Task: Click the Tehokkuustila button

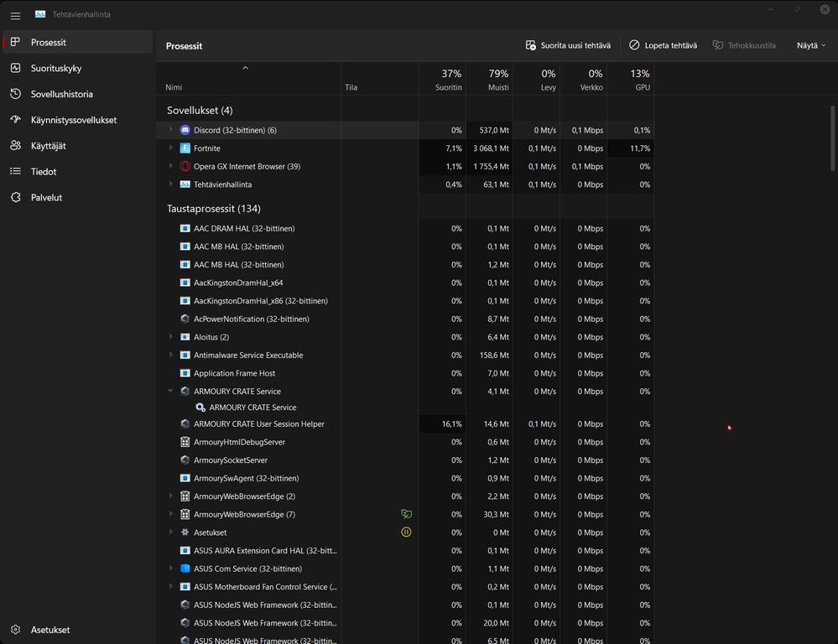Action: (744, 45)
